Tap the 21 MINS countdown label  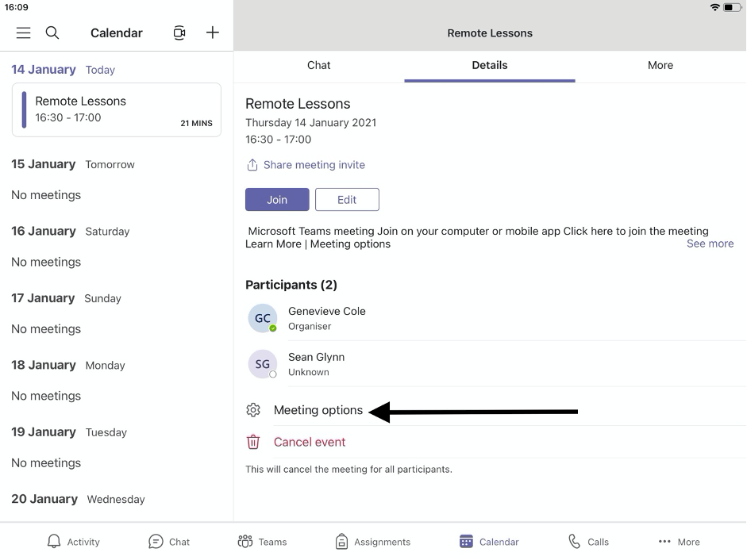pyautogui.click(x=196, y=123)
